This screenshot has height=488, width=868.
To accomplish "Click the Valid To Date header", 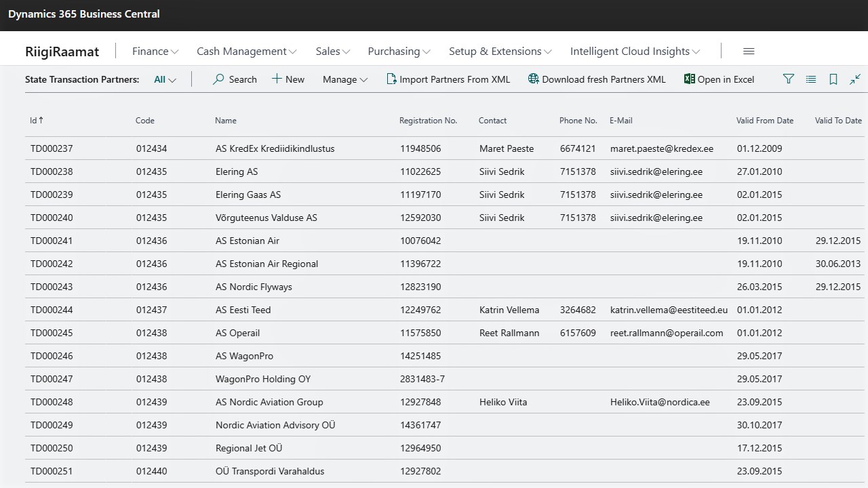I will pos(838,121).
